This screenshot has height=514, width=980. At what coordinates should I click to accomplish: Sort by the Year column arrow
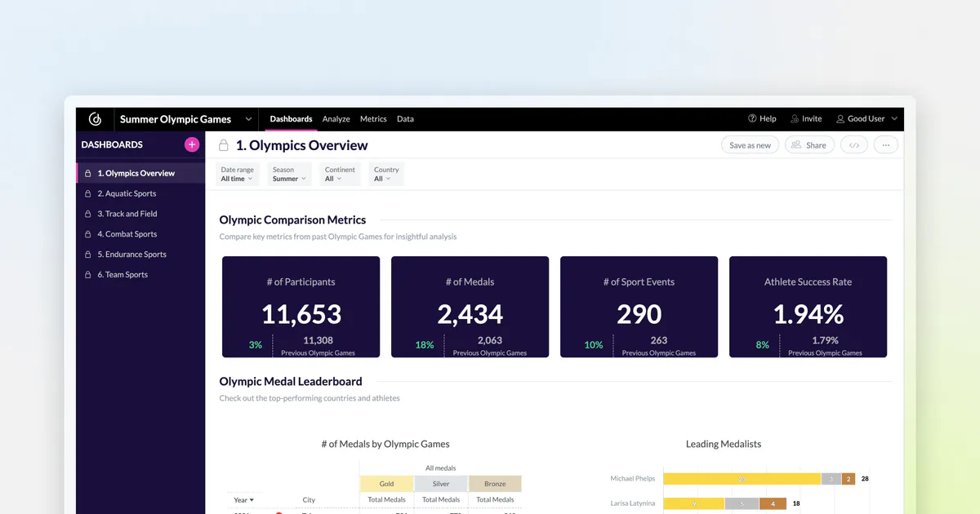coord(252,500)
